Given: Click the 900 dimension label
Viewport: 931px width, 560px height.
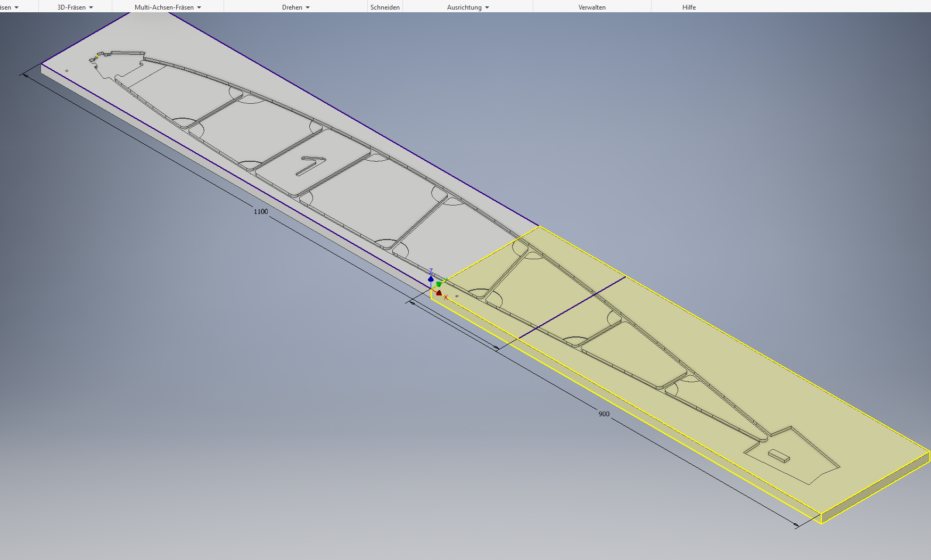Looking at the screenshot, I should pyautogui.click(x=603, y=413).
